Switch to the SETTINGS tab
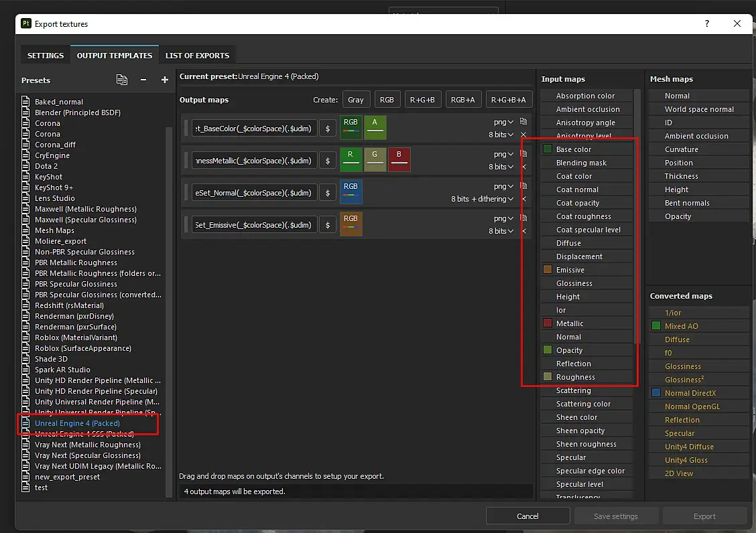756x533 pixels. tap(46, 56)
